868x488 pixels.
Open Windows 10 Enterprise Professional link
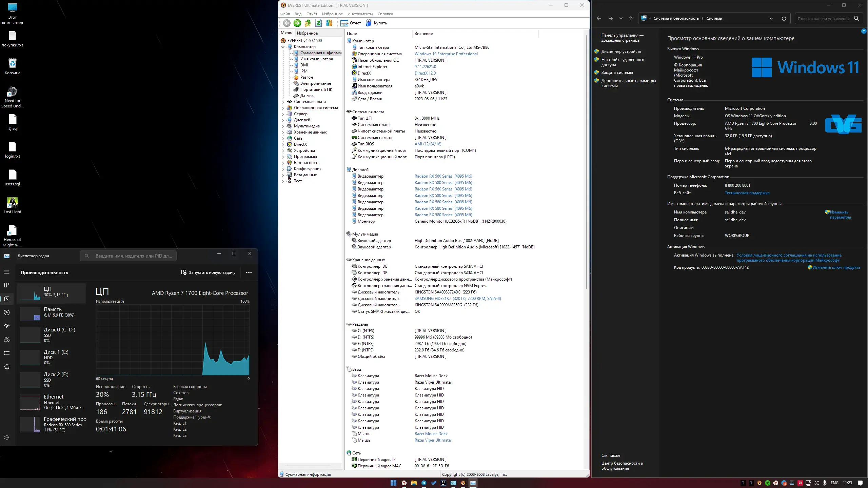(446, 54)
